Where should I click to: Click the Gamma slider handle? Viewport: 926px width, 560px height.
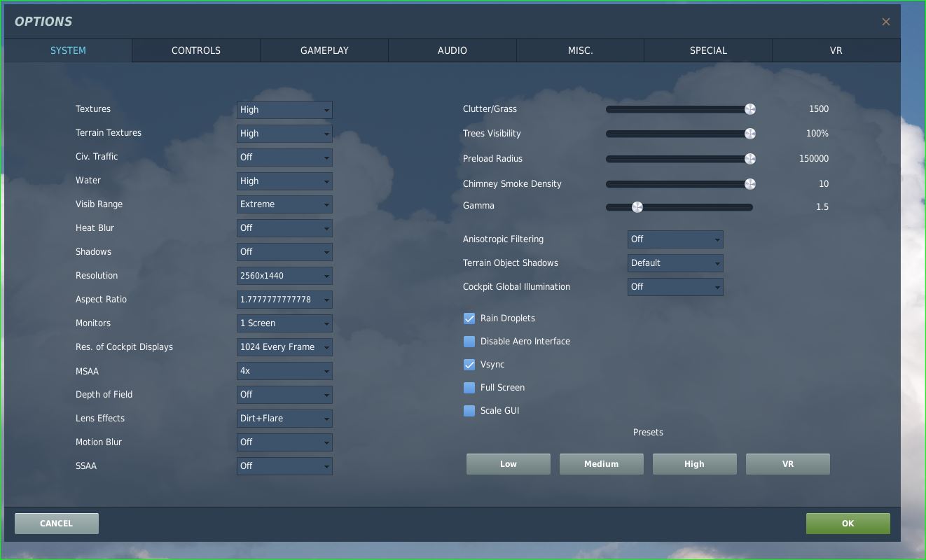637,207
